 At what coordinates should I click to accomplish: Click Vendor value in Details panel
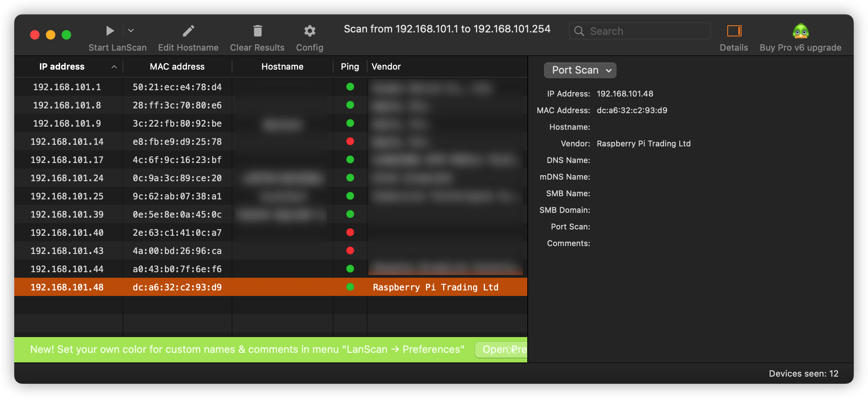coord(643,144)
